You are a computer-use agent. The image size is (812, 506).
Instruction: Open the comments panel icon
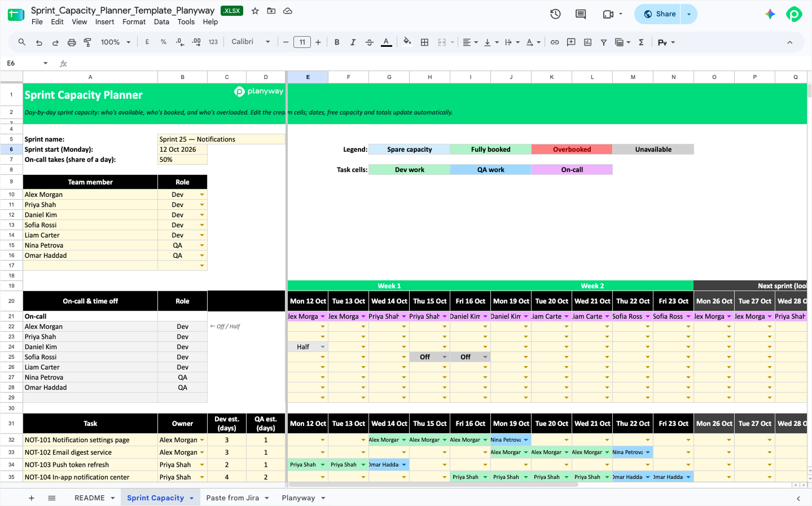[x=581, y=14]
